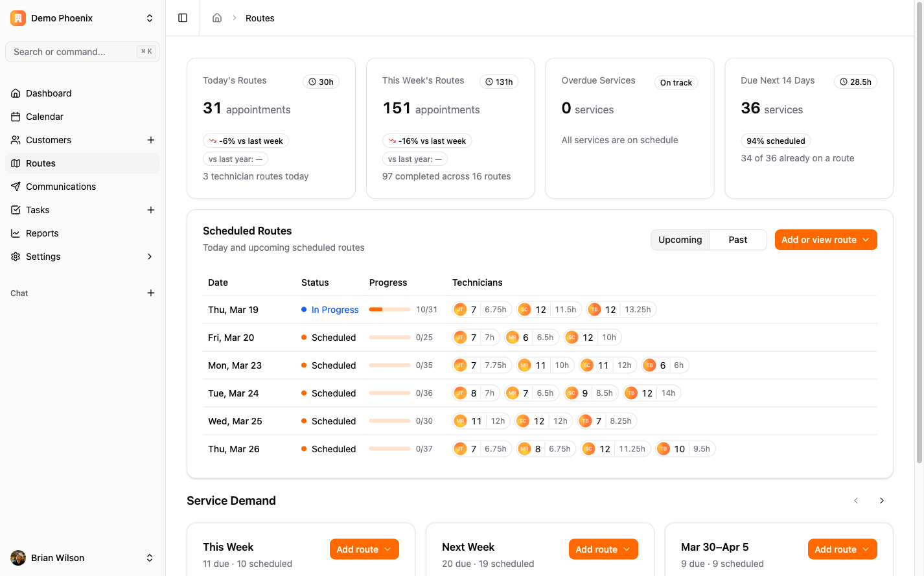Click the Demo Phoenix logo icon
The image size is (924, 576).
pyautogui.click(x=18, y=18)
